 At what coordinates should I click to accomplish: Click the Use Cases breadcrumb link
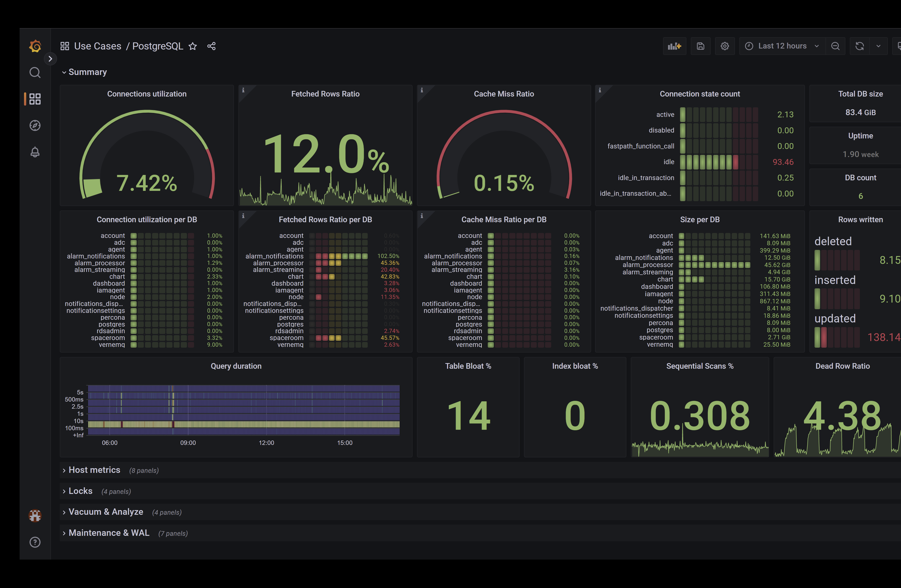pos(97,46)
